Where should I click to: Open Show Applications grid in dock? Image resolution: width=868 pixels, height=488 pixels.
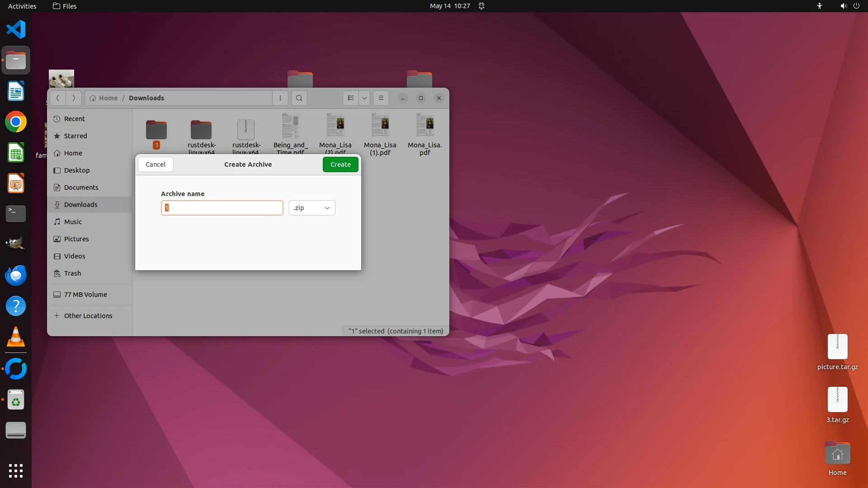click(x=16, y=470)
